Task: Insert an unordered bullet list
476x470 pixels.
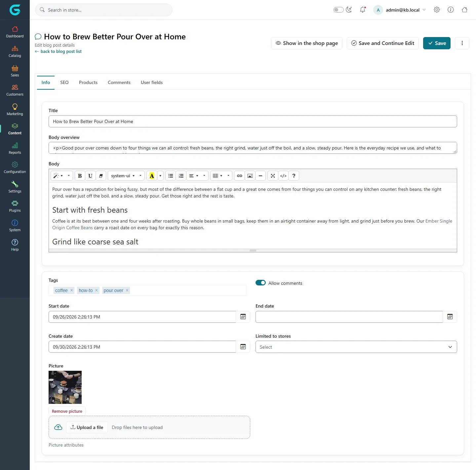Action: click(x=171, y=176)
